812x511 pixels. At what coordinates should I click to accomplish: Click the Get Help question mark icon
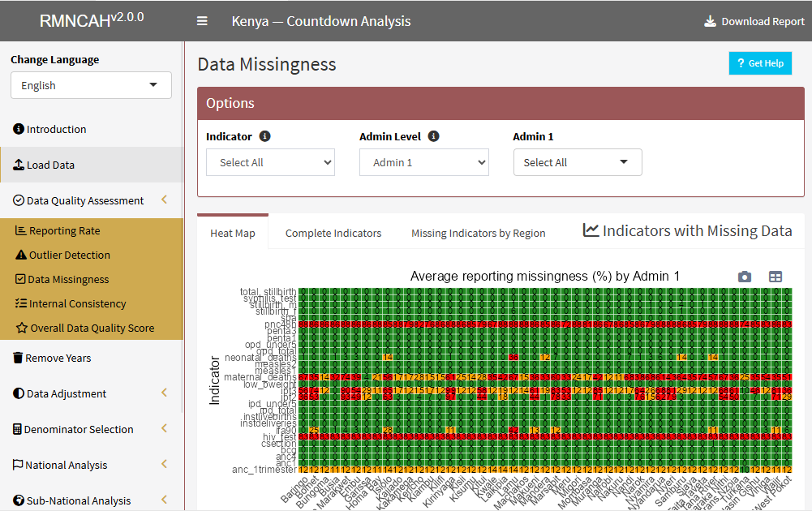(x=741, y=63)
